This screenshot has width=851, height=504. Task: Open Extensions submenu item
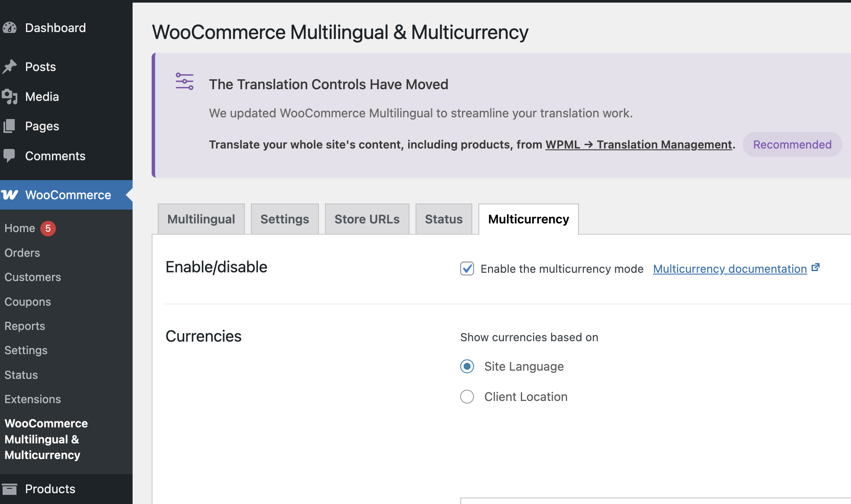pos(32,399)
